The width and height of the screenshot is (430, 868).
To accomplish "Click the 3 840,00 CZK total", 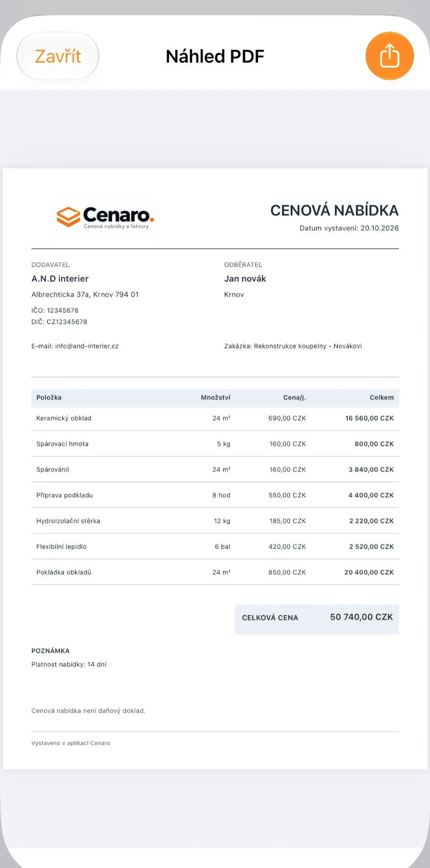I will coord(371,470).
